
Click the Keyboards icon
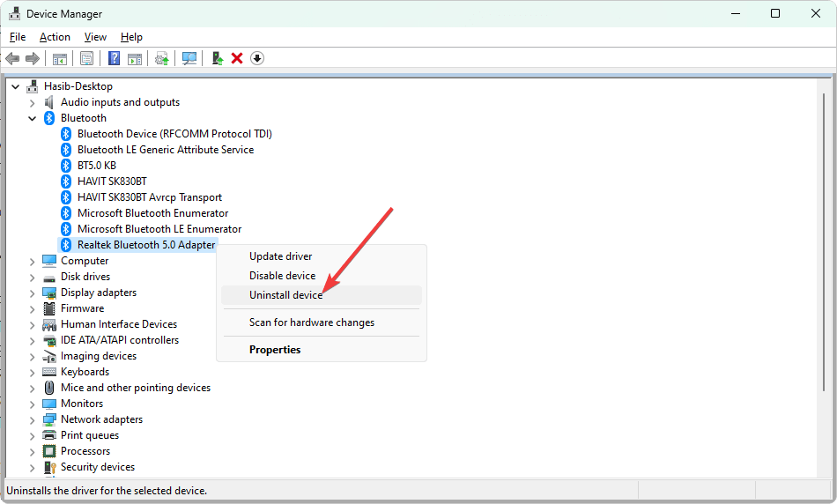(x=49, y=372)
